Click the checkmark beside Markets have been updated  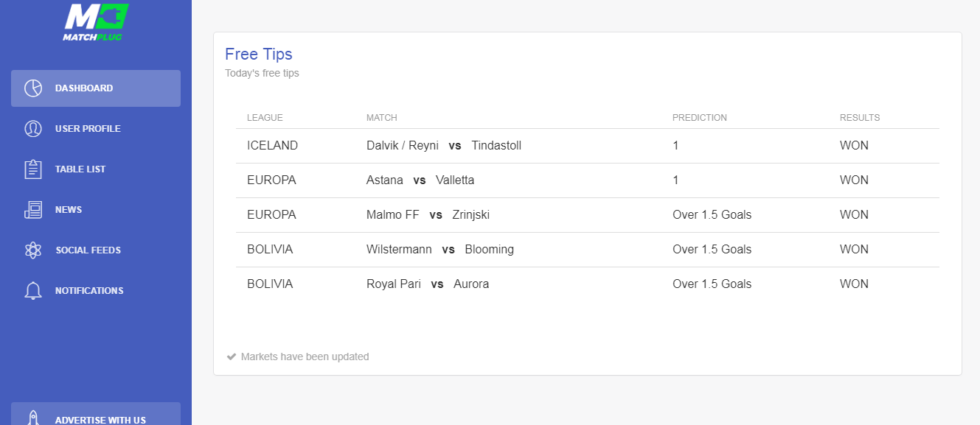pos(232,356)
